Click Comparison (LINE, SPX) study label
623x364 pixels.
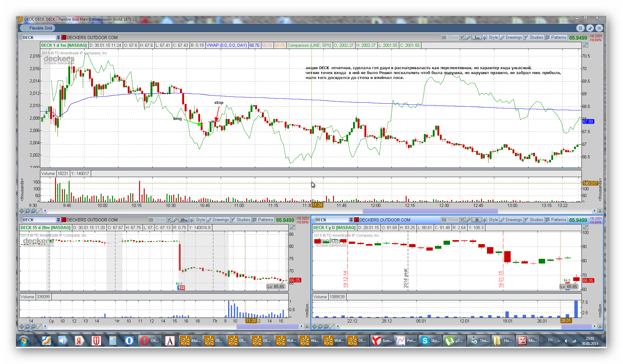(x=309, y=45)
